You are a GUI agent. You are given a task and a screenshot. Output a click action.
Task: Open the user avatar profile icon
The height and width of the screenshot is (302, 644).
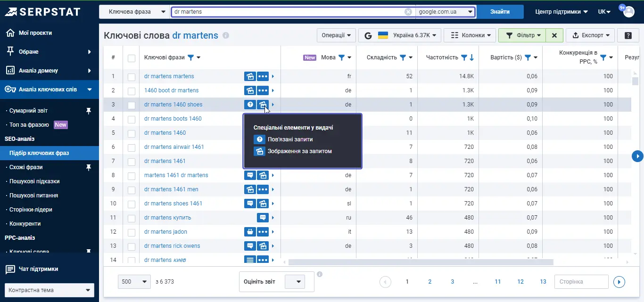point(629,12)
